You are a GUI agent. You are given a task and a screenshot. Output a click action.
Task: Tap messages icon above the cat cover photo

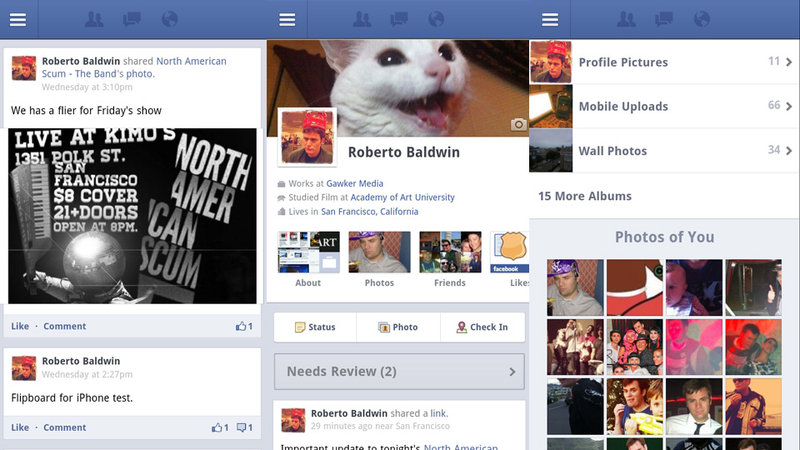(x=399, y=19)
